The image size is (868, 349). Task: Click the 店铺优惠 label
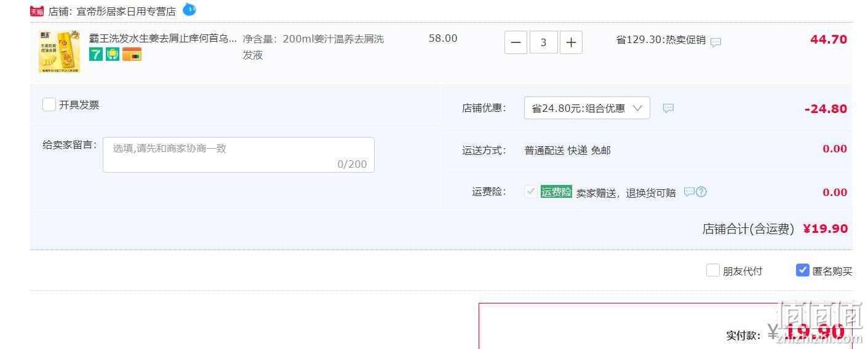pos(484,108)
